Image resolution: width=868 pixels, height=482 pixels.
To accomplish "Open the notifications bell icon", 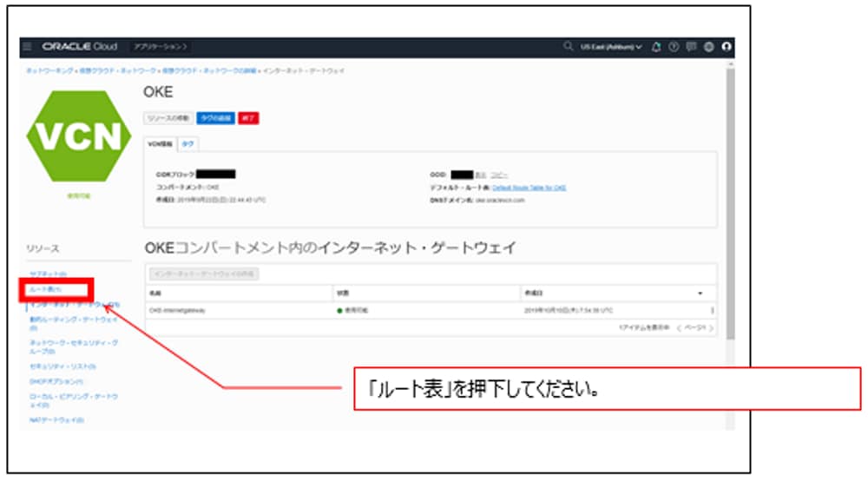I will coord(656,47).
